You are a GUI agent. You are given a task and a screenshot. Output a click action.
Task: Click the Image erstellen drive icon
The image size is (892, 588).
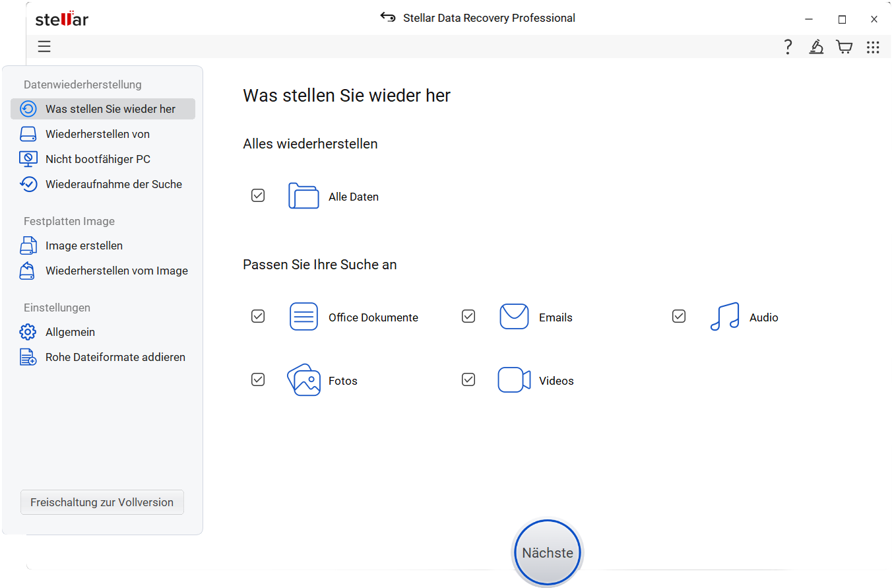coord(28,245)
